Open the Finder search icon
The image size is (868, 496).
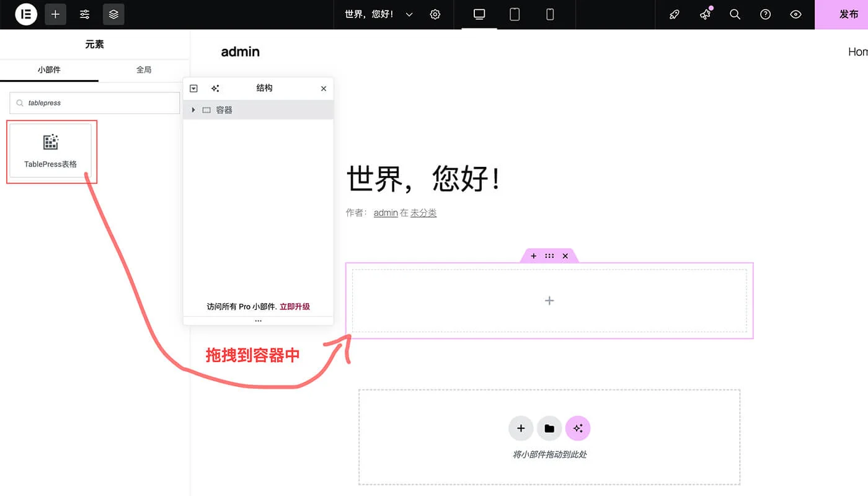point(735,14)
